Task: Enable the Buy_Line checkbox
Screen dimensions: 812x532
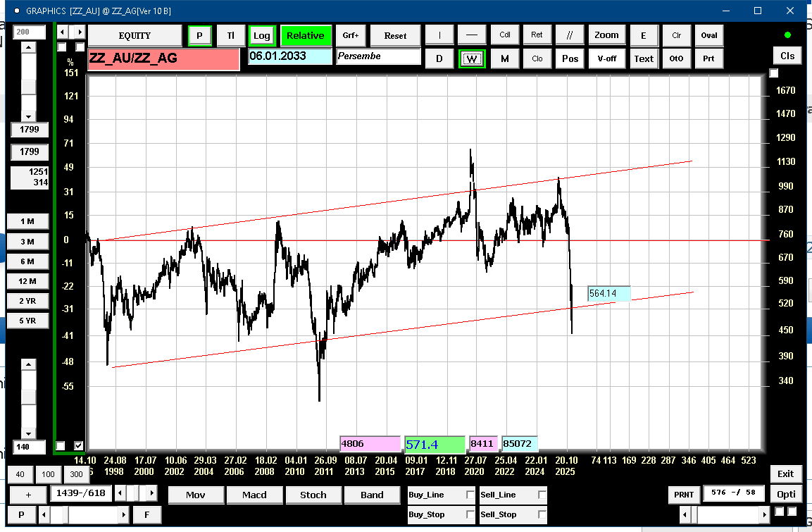Action: (x=470, y=495)
